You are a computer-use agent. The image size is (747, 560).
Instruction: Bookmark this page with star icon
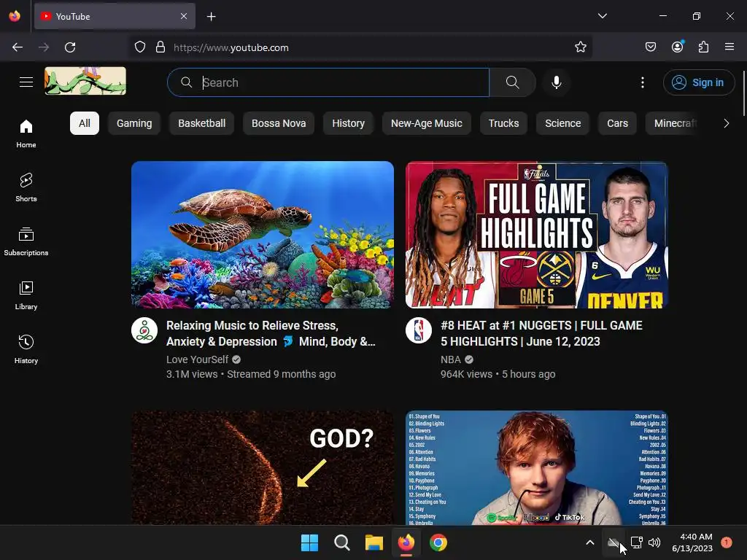pyautogui.click(x=580, y=47)
